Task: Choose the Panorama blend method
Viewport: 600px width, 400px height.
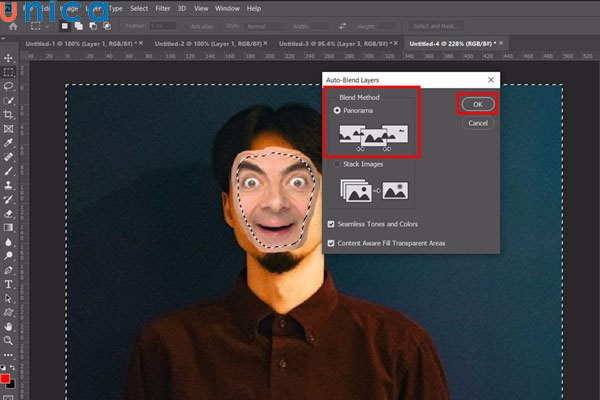Action: (338, 110)
